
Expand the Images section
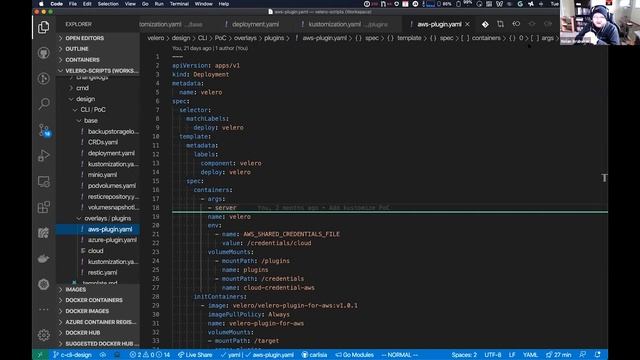click(98, 289)
